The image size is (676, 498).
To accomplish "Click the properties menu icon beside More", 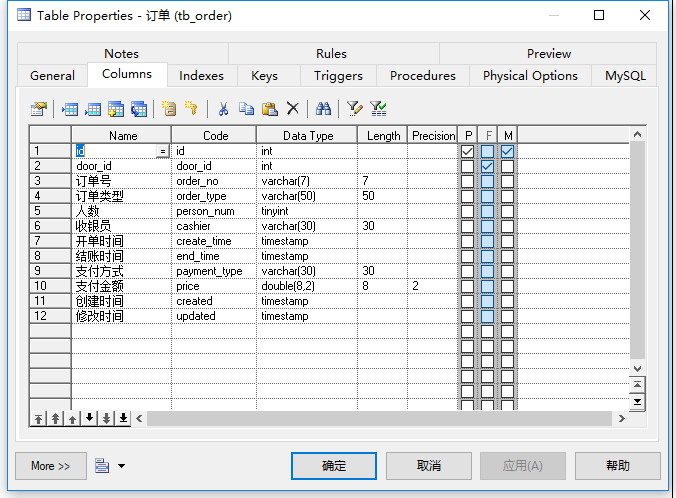I will point(102,466).
